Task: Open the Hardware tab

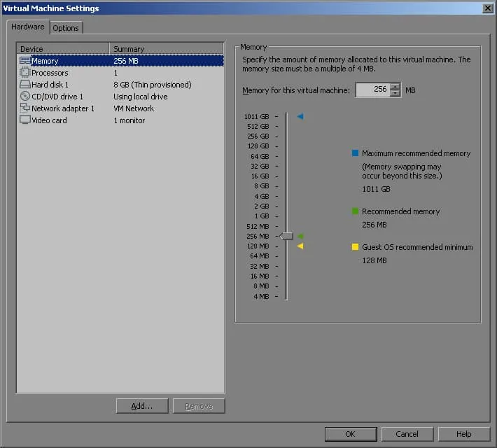Action: pos(28,27)
